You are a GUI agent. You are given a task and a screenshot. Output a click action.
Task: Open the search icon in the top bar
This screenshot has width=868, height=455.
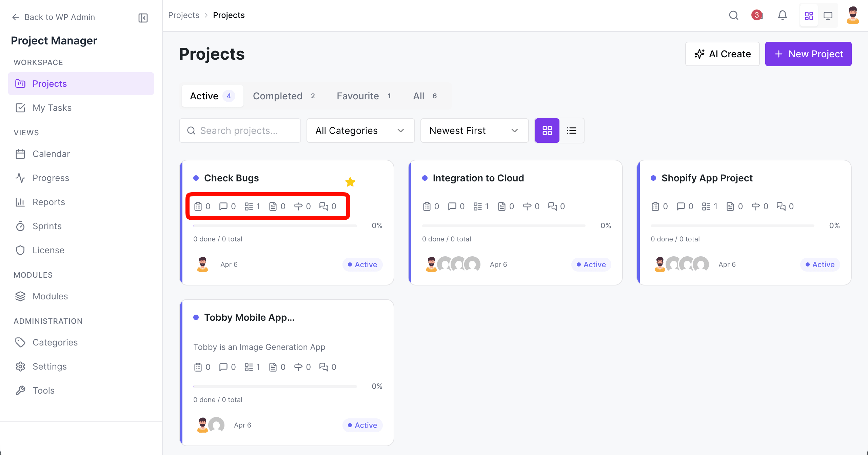pos(734,15)
